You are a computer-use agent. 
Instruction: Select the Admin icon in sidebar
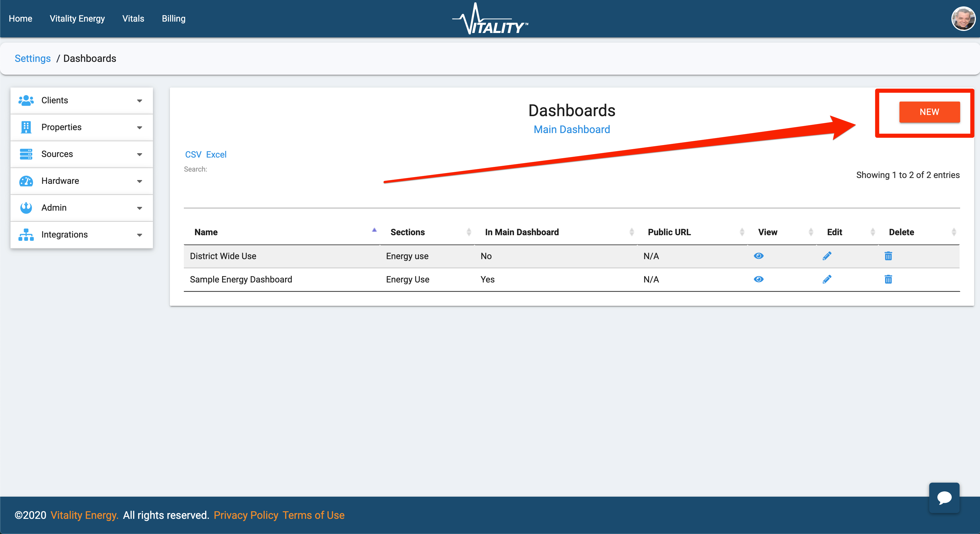[25, 208]
